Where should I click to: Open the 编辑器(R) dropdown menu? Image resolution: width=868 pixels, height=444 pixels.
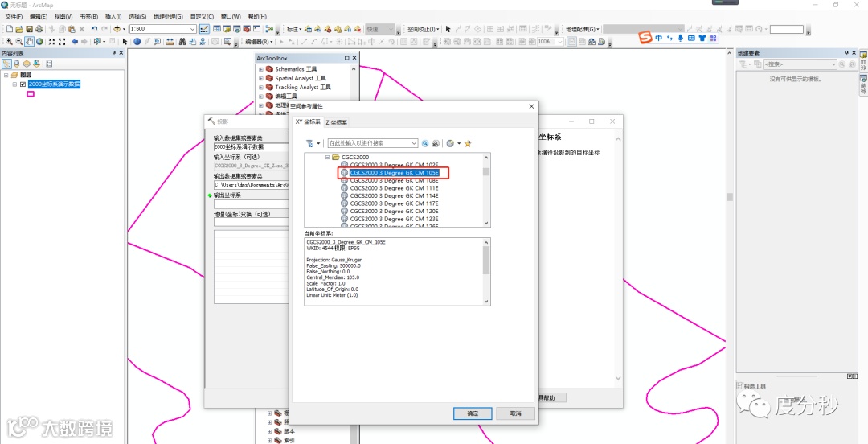click(x=259, y=42)
